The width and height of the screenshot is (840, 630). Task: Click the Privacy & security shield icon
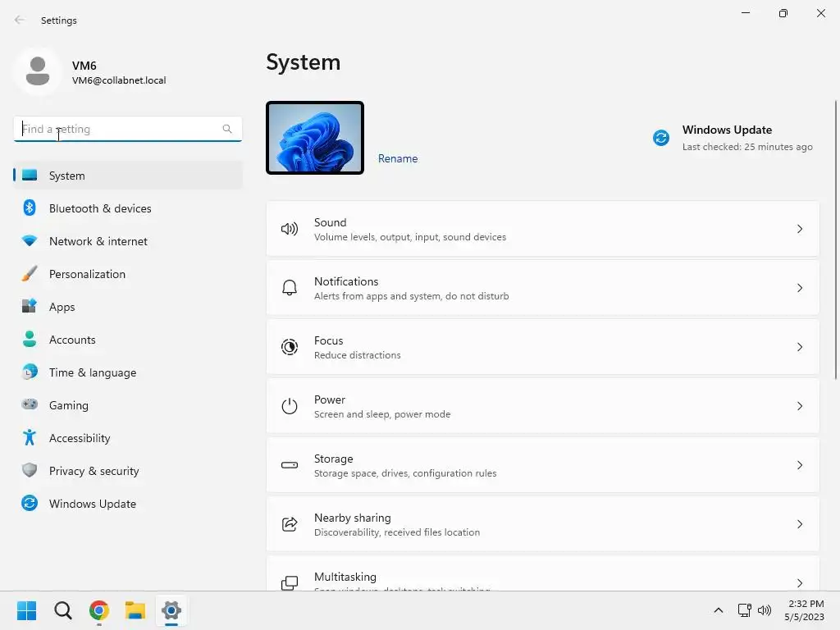[x=30, y=470]
